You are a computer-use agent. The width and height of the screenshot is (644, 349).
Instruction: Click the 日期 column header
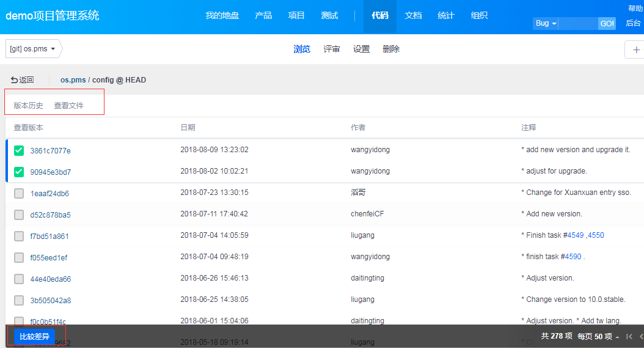click(188, 127)
